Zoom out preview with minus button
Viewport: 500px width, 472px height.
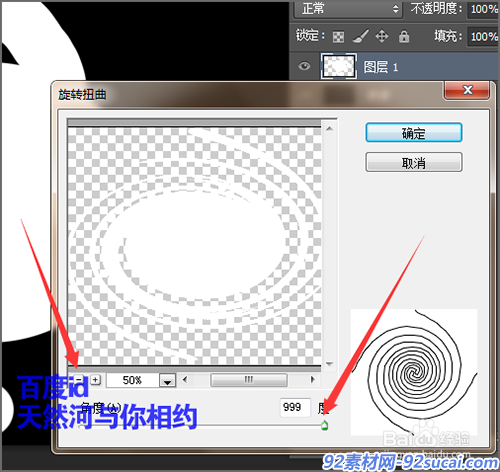pos(79,379)
